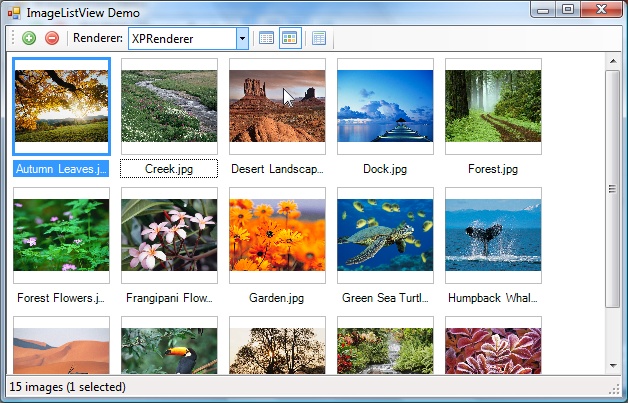Click the 'Humpback Whal...' file label
This screenshot has width=628, height=403.
[493, 298]
